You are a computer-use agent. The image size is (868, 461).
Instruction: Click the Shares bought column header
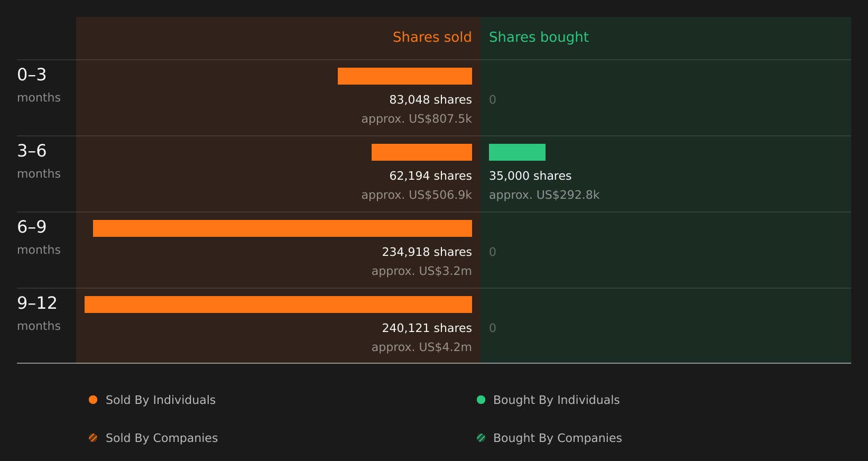pyautogui.click(x=539, y=37)
